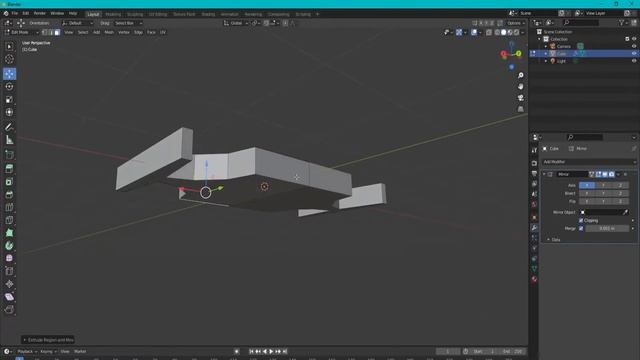Switch to Modeling workspace tab

tap(113, 14)
